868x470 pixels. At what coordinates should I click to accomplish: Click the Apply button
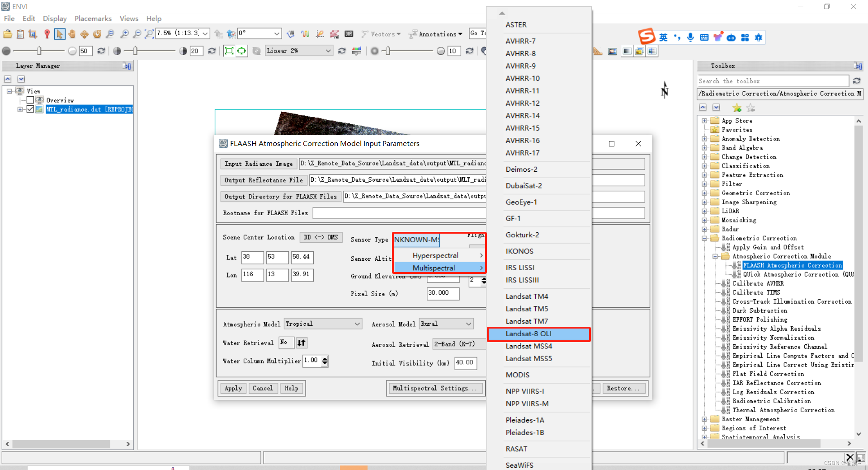[233, 388]
